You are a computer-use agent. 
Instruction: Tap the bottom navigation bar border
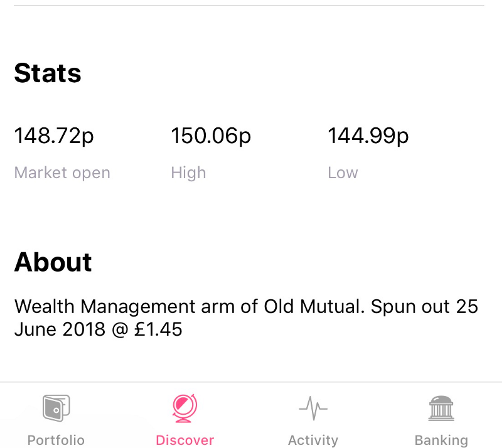(251, 381)
